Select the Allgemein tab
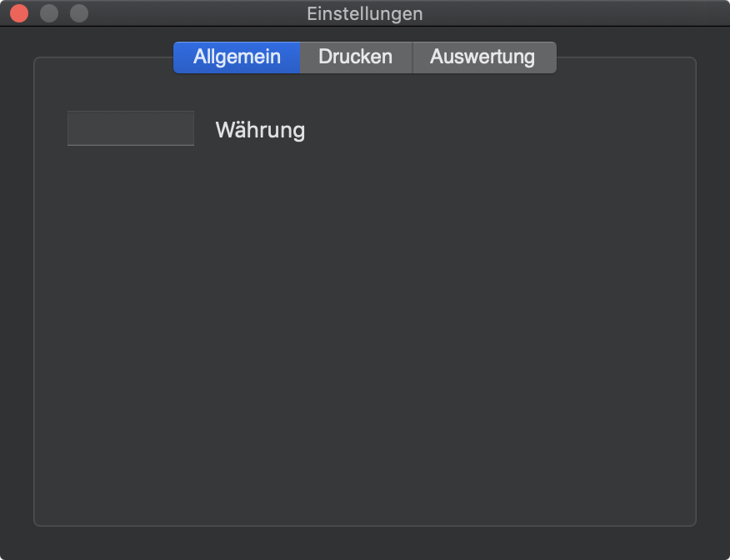This screenshot has width=730, height=560. tap(237, 57)
